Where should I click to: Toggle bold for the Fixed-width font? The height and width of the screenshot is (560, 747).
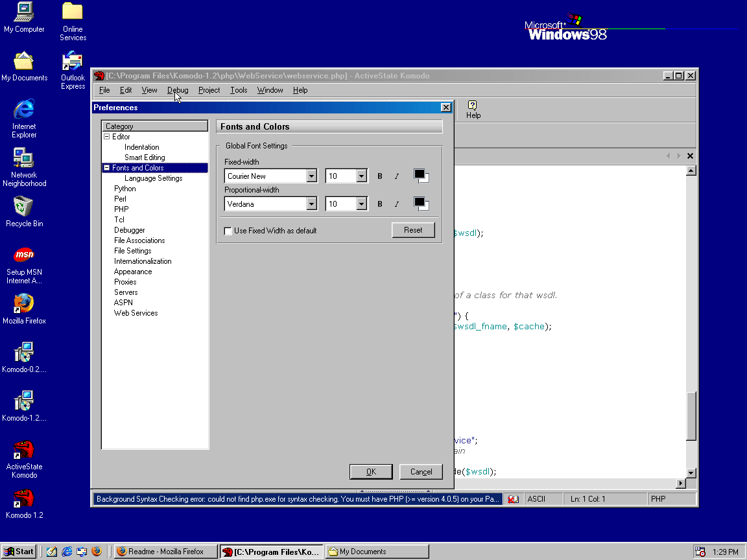click(380, 176)
